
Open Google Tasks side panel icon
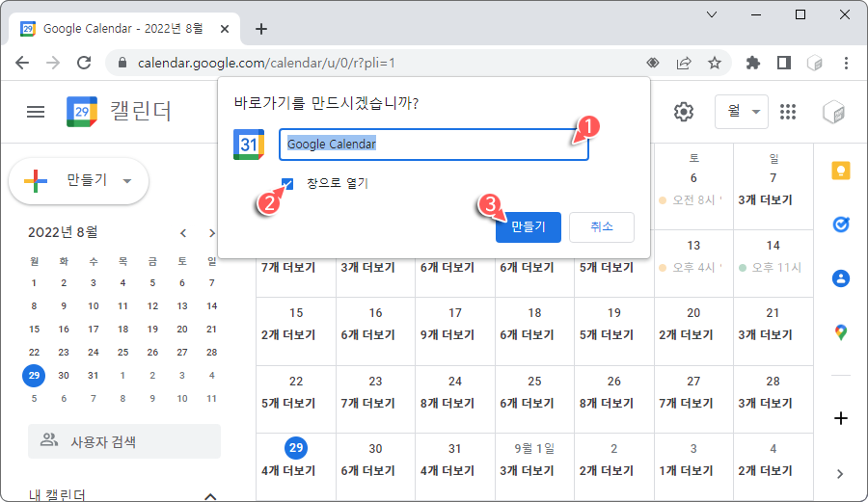(x=841, y=225)
